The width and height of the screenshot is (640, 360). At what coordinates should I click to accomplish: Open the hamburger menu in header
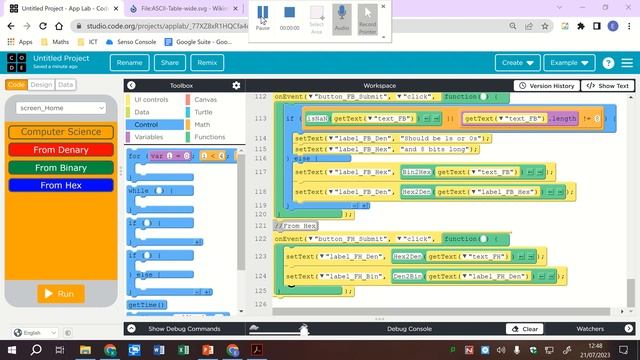[x=627, y=63]
